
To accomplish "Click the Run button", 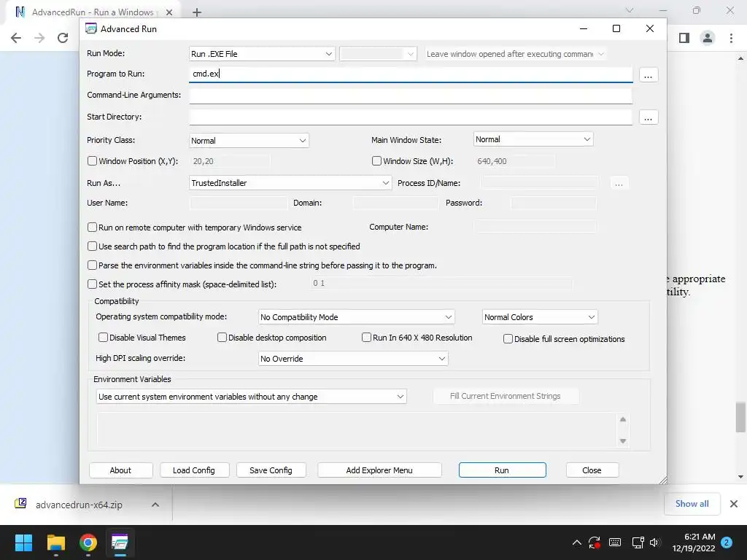I will pos(502,470).
